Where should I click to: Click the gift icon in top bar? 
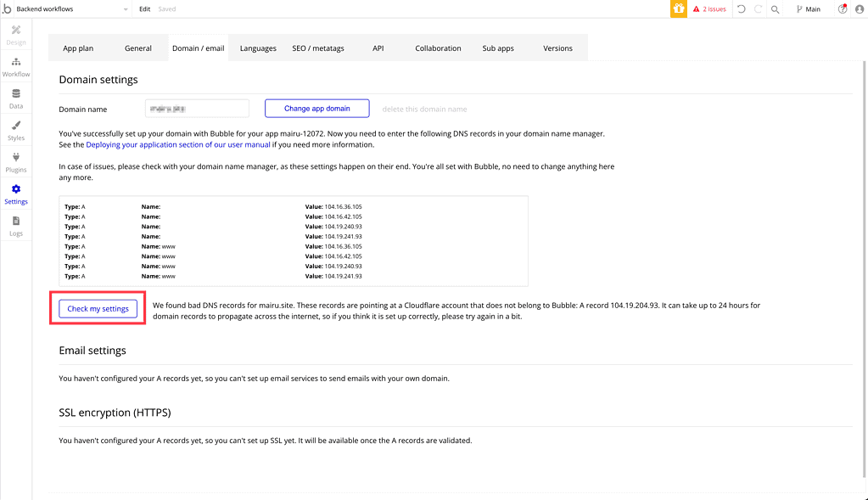pyautogui.click(x=678, y=9)
